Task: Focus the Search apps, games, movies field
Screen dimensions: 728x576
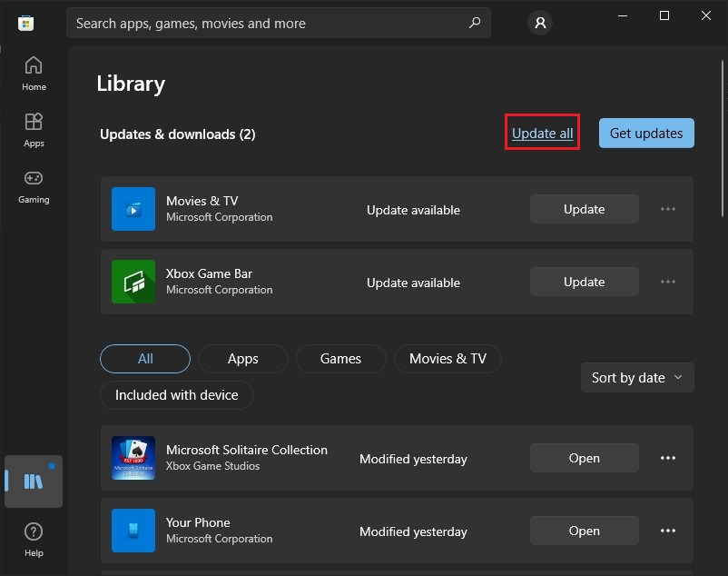Action: 279,23
